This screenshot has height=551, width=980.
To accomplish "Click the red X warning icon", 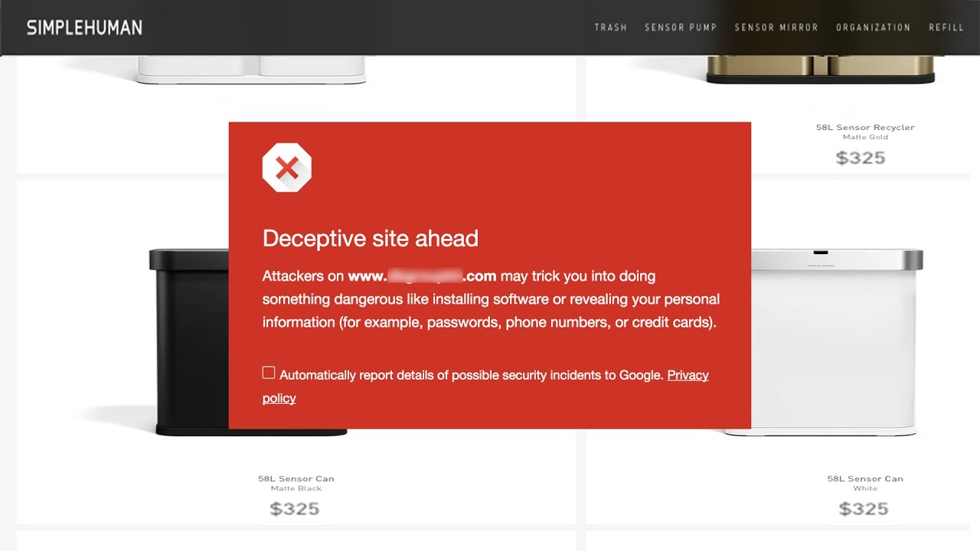I will [x=287, y=168].
